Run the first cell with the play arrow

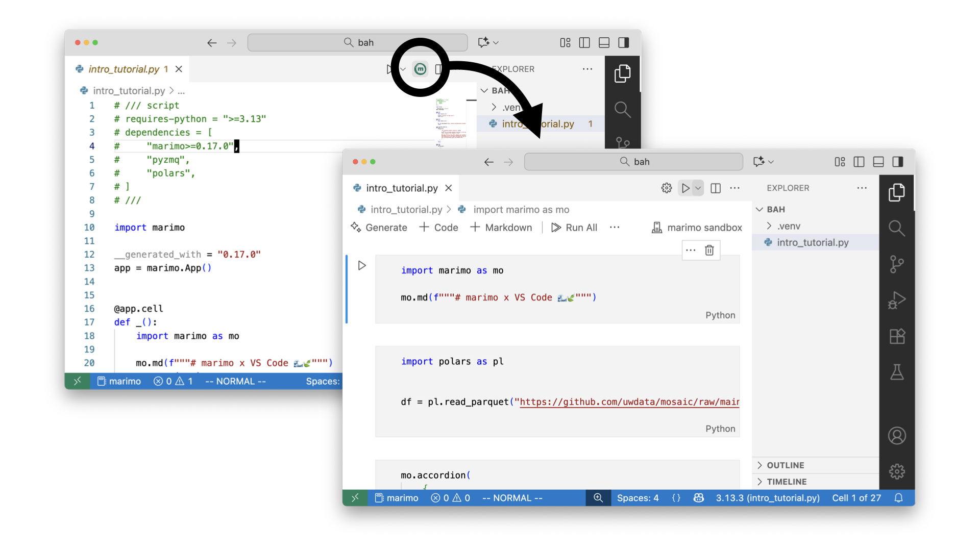click(362, 265)
